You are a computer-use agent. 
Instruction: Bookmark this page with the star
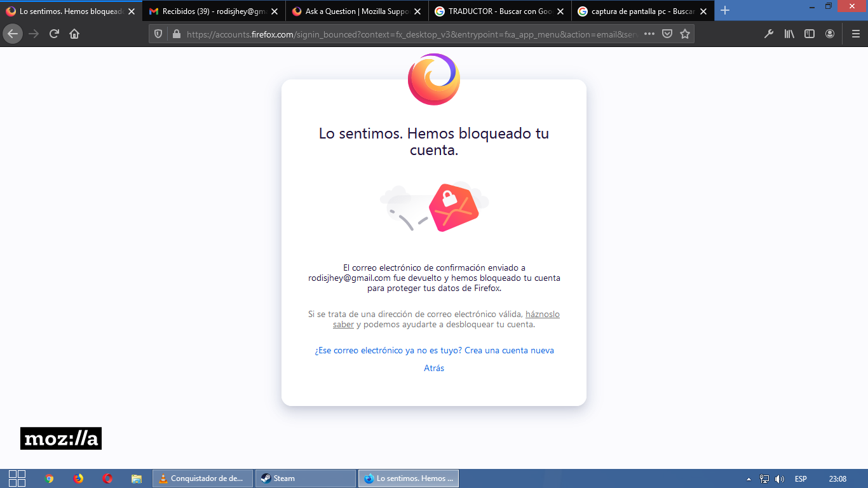[x=685, y=34]
